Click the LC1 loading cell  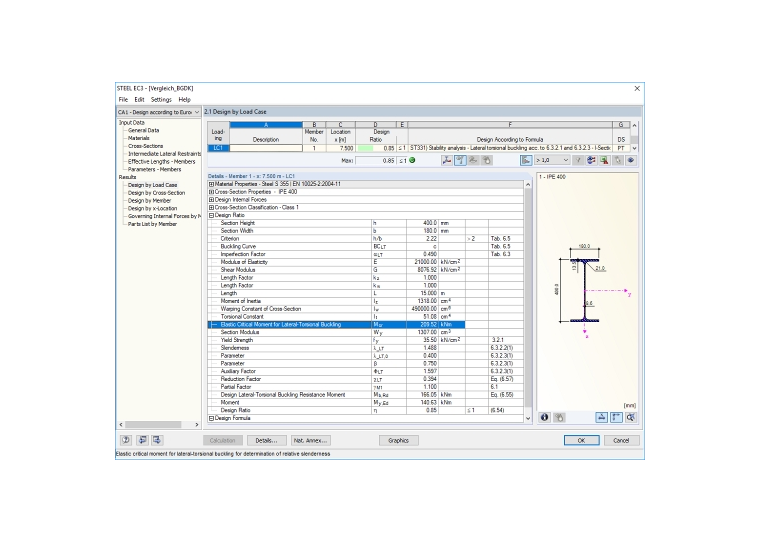click(219, 148)
